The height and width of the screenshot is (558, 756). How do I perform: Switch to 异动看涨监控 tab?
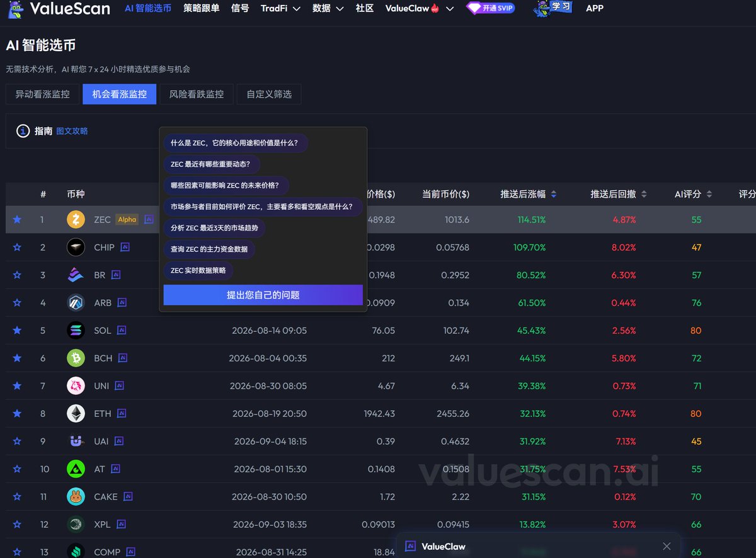point(42,94)
